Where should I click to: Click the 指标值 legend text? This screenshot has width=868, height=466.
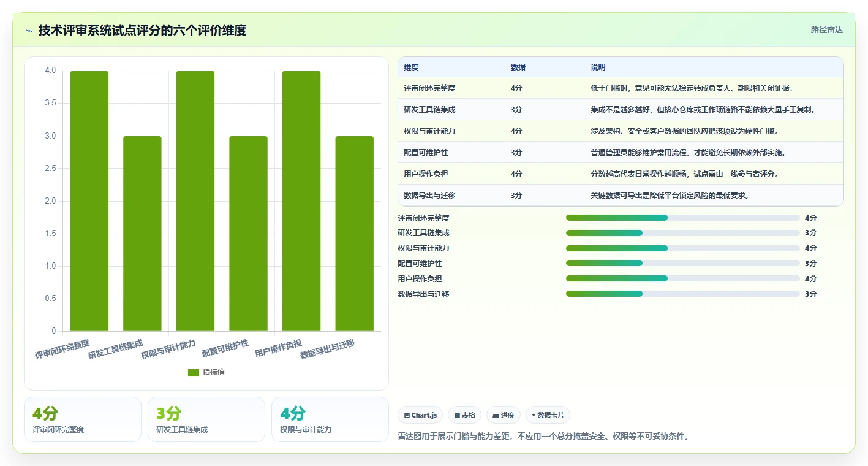[x=214, y=372]
